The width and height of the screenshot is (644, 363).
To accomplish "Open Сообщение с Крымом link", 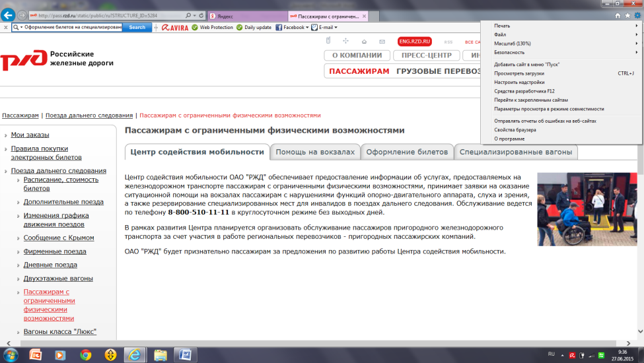I will (59, 238).
